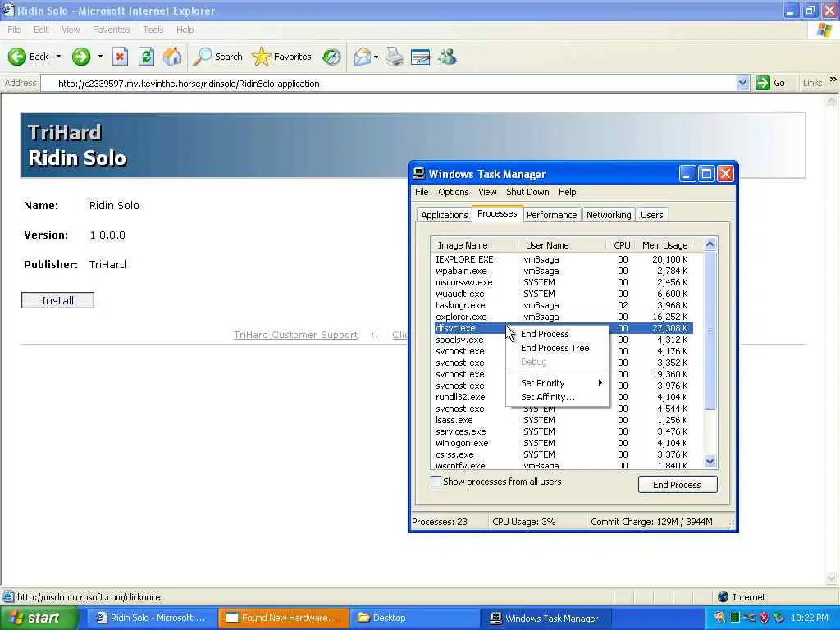The height and width of the screenshot is (630, 840).
Task: Select the csrss.exe process row
Action: point(563,454)
